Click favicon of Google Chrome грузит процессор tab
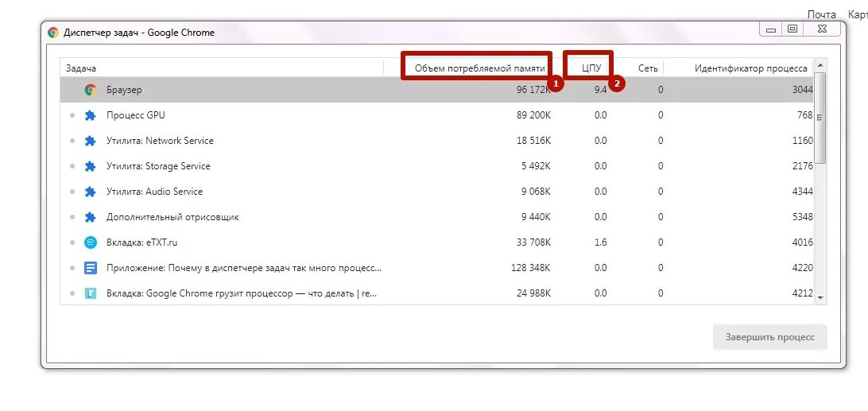 click(91, 293)
